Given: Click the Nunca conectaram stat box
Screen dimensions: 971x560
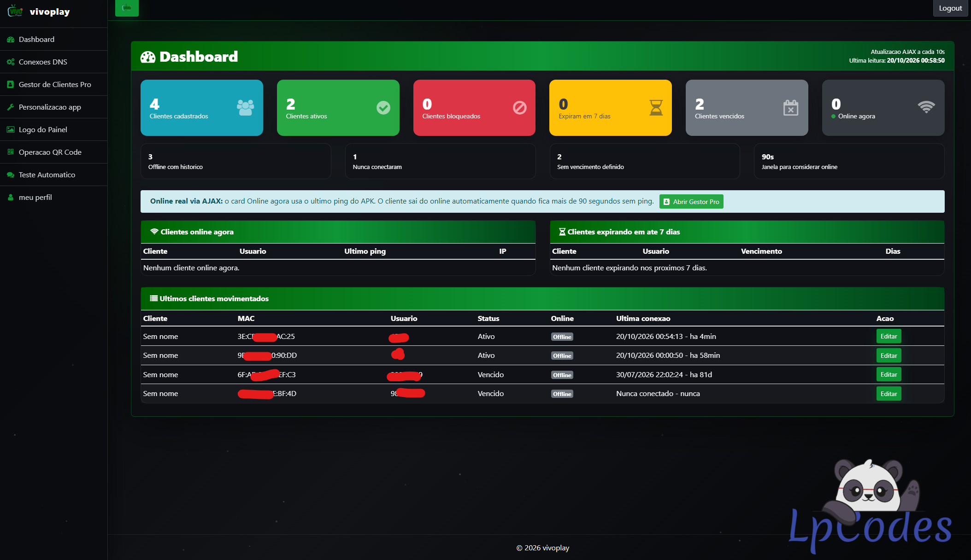Looking at the screenshot, I should (x=440, y=161).
